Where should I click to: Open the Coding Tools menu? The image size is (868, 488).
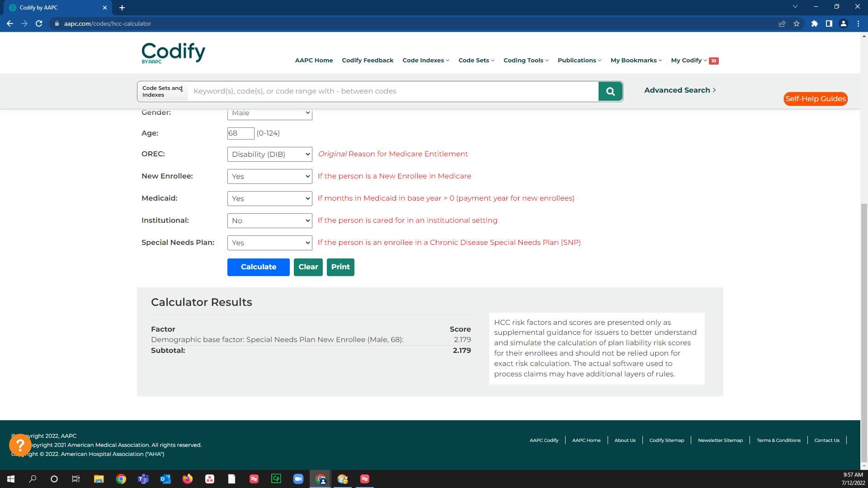pyautogui.click(x=526, y=60)
